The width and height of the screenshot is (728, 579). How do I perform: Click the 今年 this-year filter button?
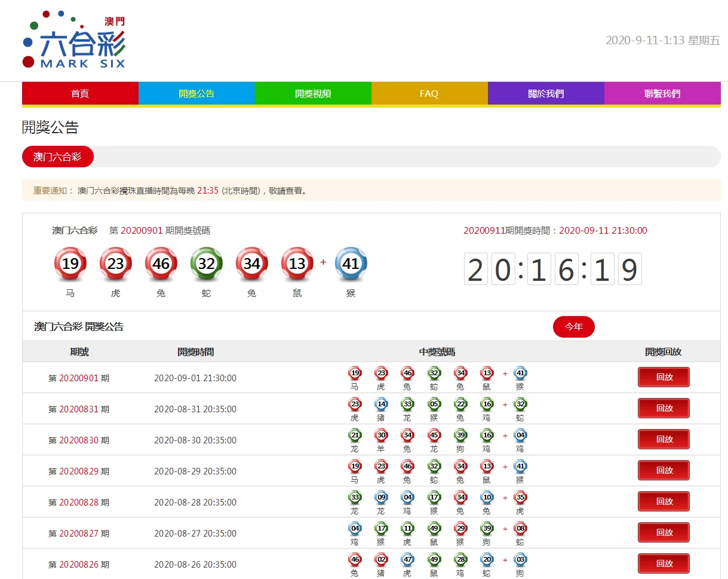pos(573,327)
